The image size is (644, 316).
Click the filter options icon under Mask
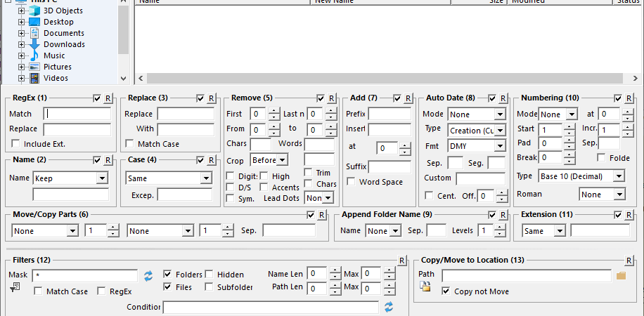14,289
